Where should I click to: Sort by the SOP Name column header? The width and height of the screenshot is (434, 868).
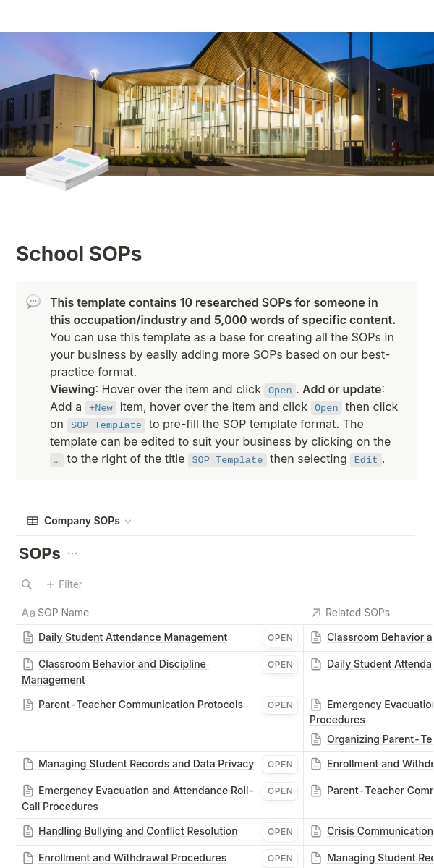pyautogui.click(x=63, y=613)
